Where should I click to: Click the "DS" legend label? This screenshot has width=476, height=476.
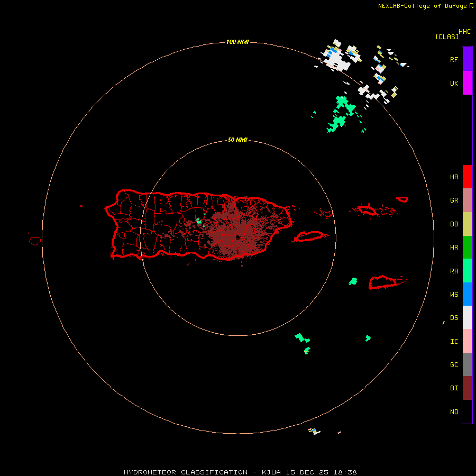454,318
